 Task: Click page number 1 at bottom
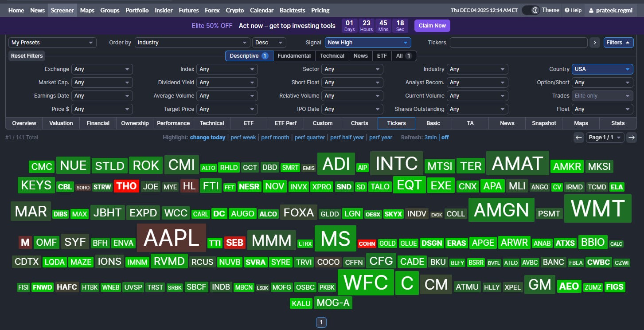(321, 322)
